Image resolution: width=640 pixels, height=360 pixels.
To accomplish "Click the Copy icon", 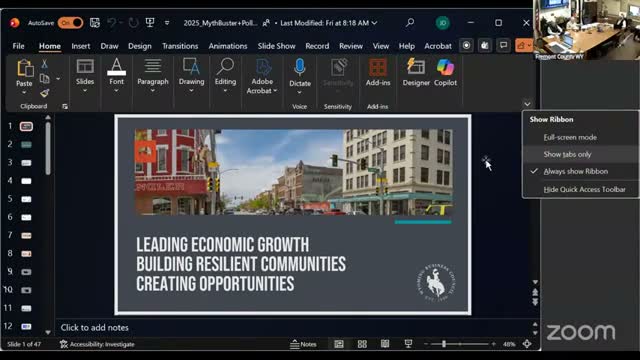I will tap(44, 78).
